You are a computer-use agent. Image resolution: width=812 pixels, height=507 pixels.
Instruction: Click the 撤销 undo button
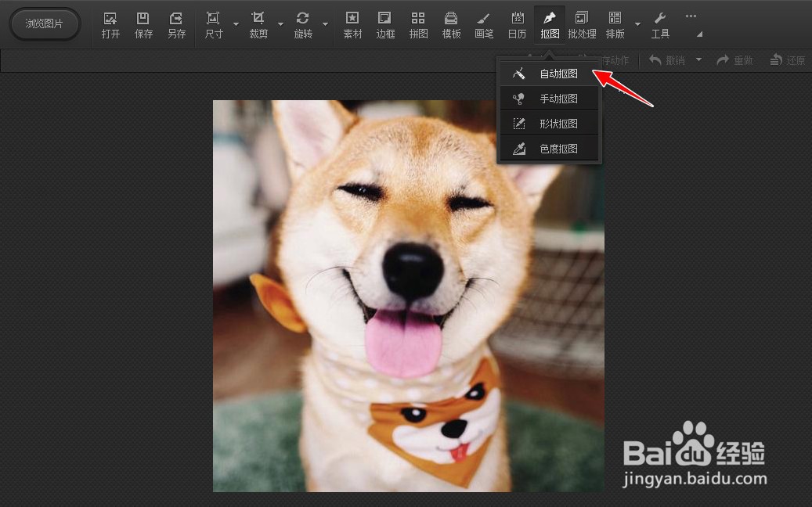pos(667,60)
